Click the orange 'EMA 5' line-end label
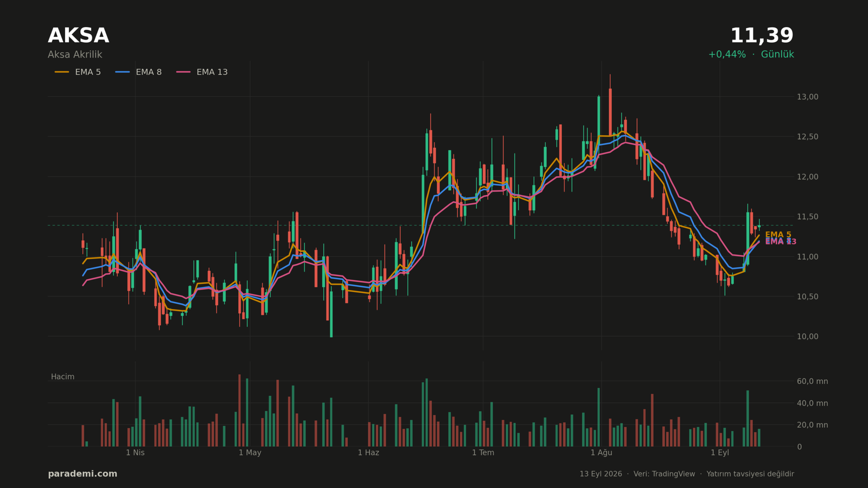The height and width of the screenshot is (488, 868). pyautogui.click(x=778, y=235)
